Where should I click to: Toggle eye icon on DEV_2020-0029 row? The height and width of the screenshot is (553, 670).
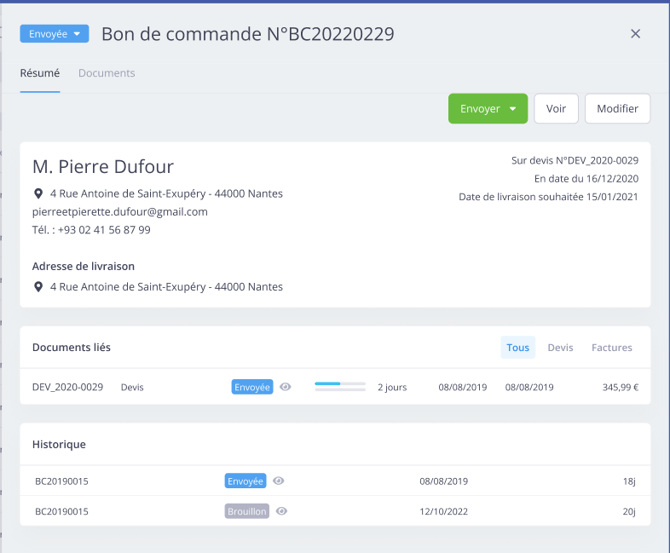coord(286,387)
